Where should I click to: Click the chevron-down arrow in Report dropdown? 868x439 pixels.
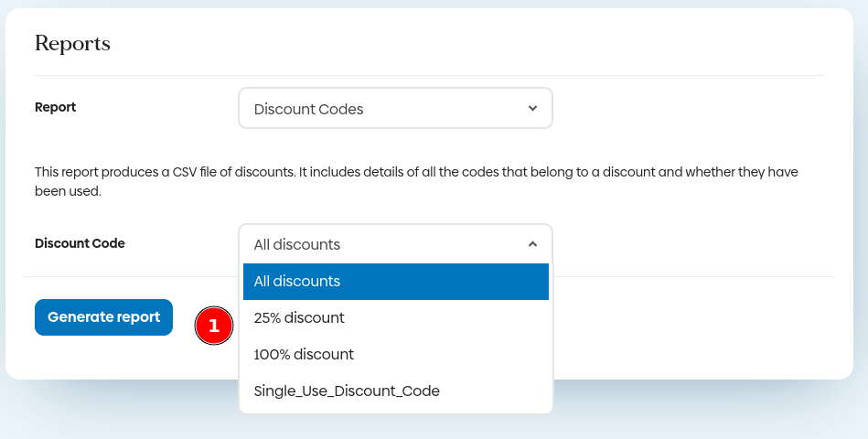pyautogui.click(x=532, y=108)
